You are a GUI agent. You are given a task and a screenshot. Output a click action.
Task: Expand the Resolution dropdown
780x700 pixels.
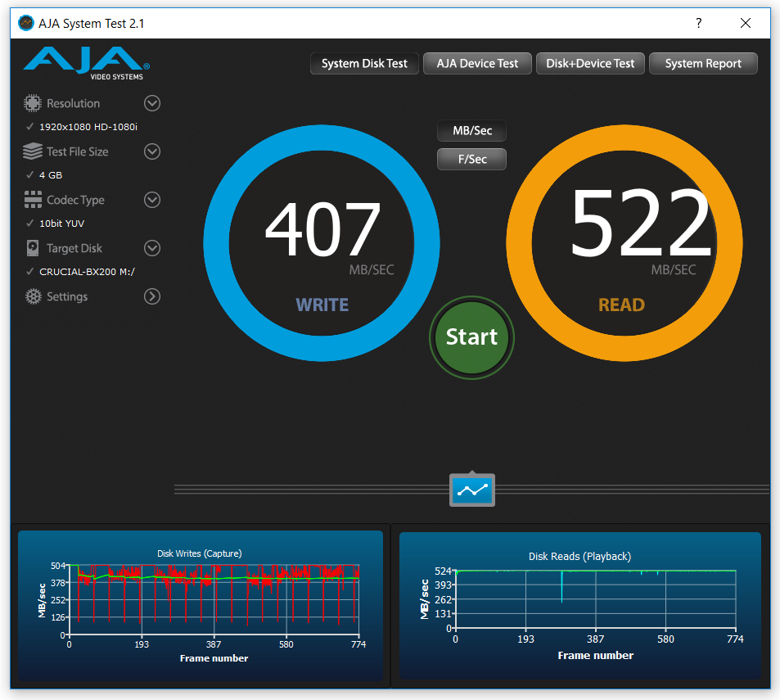coord(152,103)
